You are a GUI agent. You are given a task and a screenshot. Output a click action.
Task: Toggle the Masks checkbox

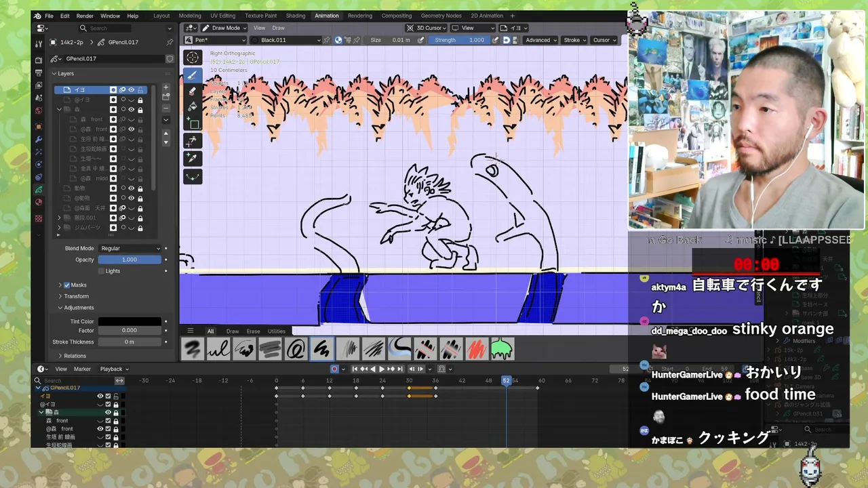point(66,285)
